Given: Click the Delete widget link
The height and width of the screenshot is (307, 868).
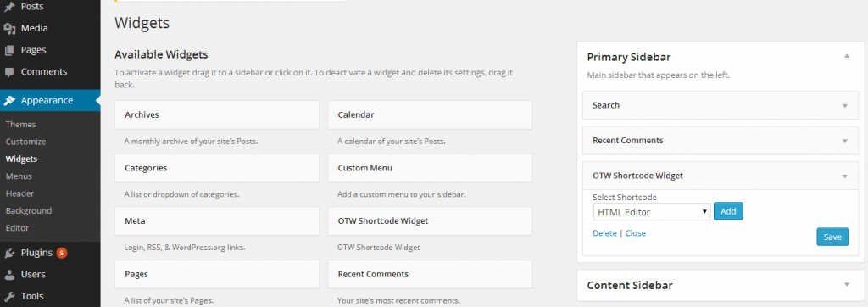Looking at the screenshot, I should click(x=604, y=233).
